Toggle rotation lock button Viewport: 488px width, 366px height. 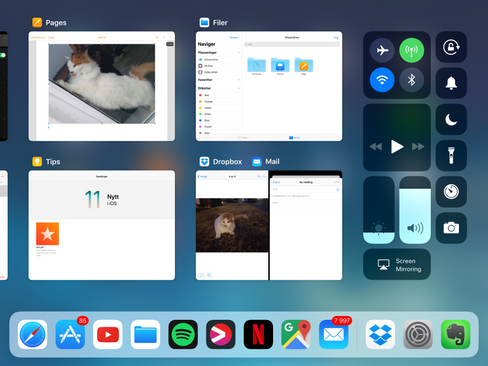pyautogui.click(x=451, y=47)
